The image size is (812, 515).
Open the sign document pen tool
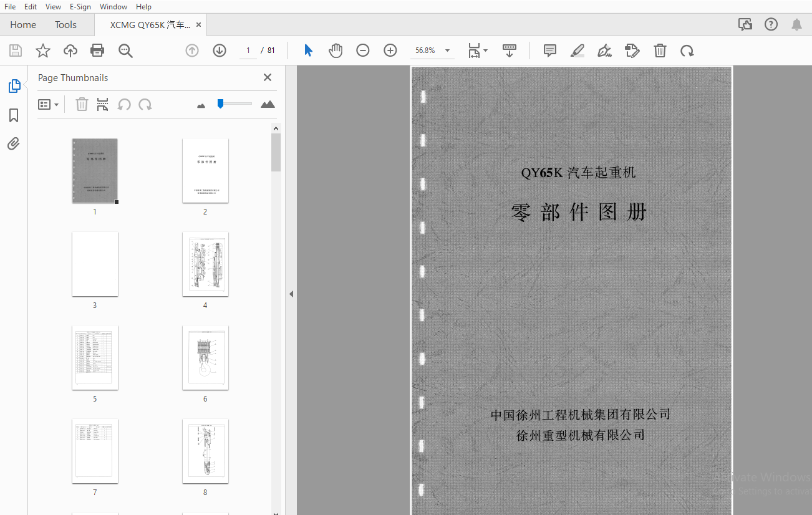pyautogui.click(x=604, y=51)
